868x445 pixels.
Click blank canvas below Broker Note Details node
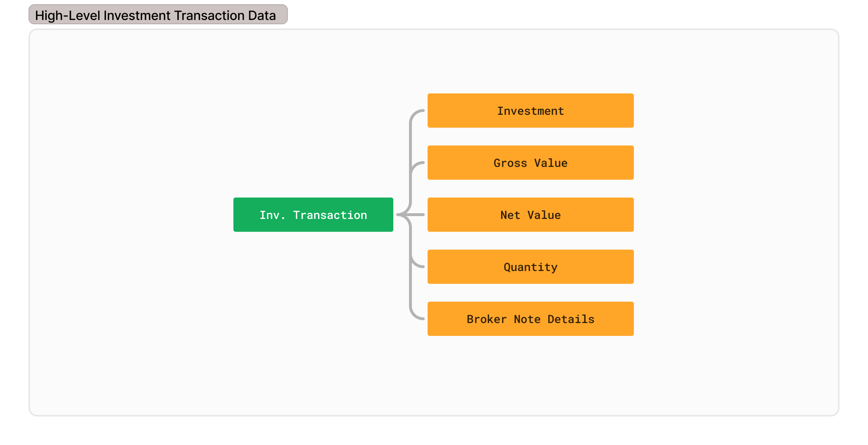click(530, 374)
